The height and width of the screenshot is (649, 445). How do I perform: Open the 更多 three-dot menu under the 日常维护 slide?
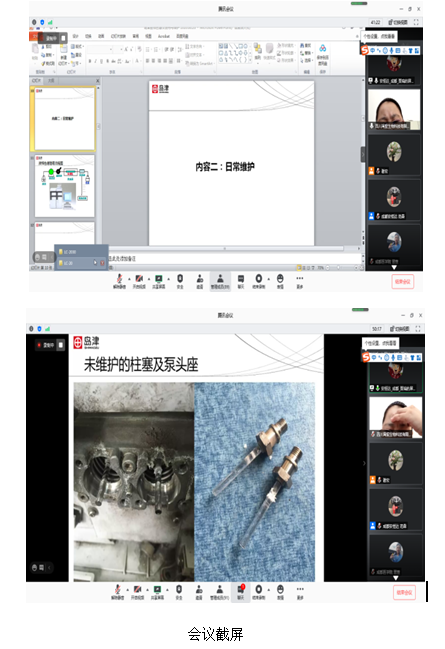point(300,281)
